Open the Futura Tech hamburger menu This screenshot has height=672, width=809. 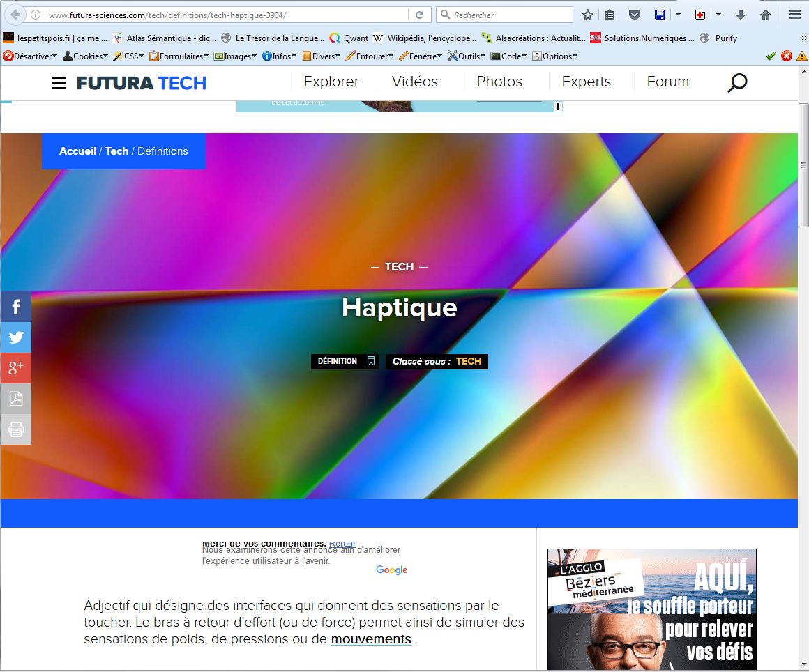pos(59,84)
